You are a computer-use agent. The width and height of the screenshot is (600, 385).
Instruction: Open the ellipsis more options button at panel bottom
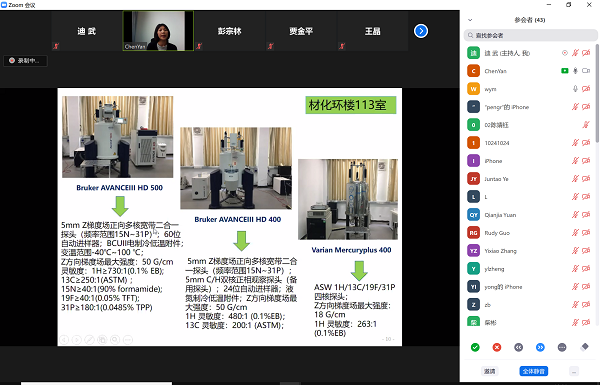click(574, 371)
